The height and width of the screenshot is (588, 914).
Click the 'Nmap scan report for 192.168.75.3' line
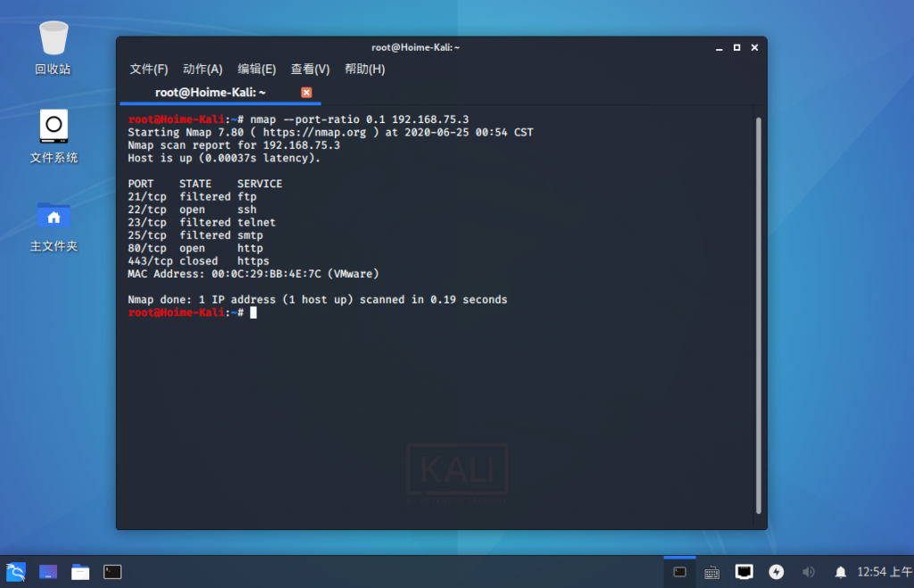coord(234,145)
